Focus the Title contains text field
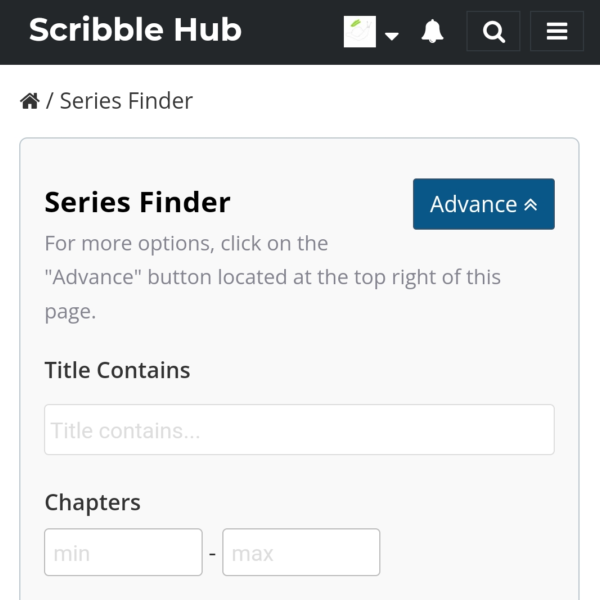 click(299, 430)
